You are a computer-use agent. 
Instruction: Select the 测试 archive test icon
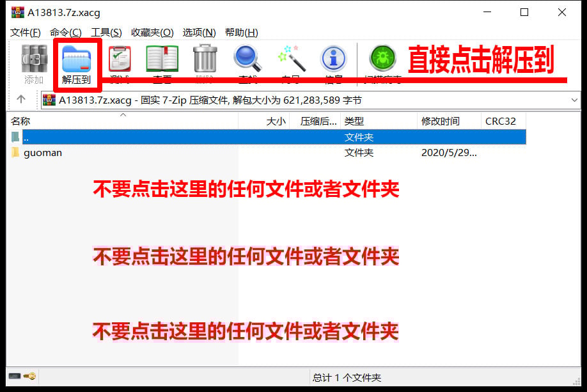coord(120,62)
